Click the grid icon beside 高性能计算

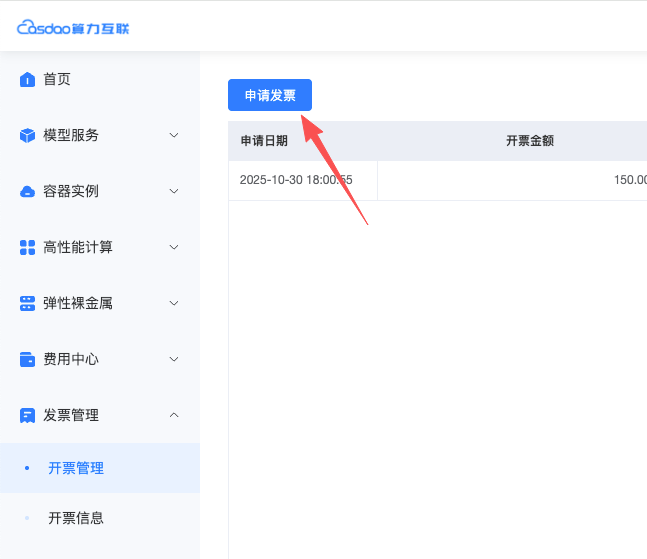27,248
